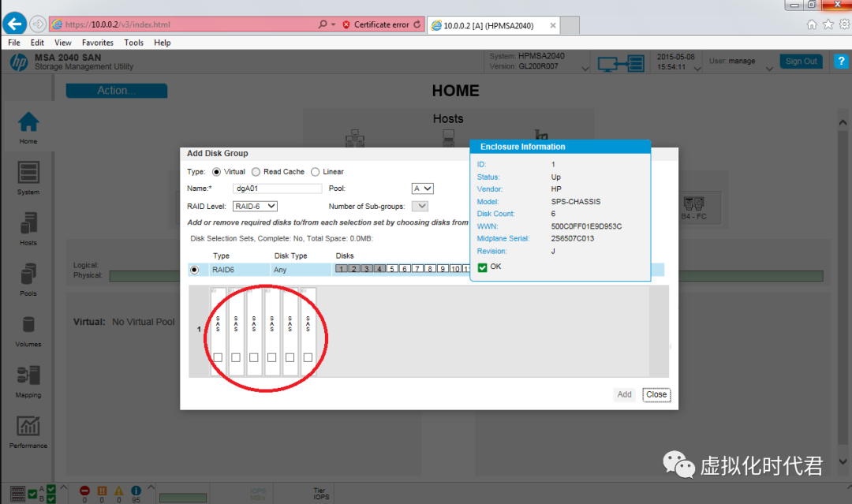Viewport: 852px width, 504px height.
Task: Open the Hosts sidebar icon
Action: click(x=28, y=223)
